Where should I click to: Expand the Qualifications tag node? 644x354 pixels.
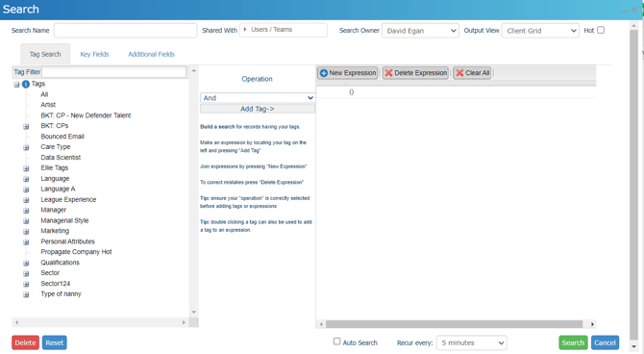[26, 264]
